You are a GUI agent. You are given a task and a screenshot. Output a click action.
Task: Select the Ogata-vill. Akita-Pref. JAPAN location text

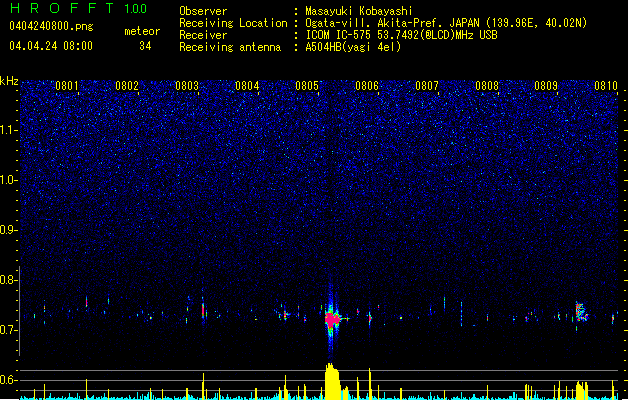point(446,23)
